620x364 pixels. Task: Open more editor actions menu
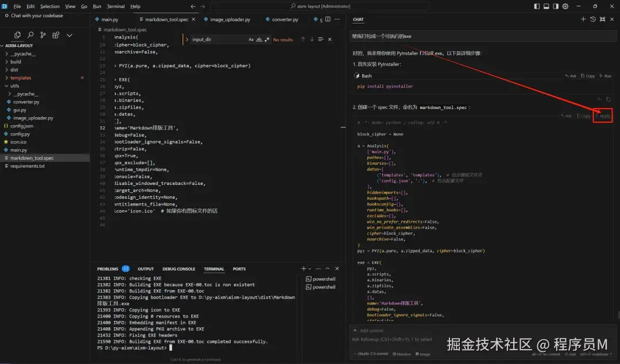tap(337, 19)
